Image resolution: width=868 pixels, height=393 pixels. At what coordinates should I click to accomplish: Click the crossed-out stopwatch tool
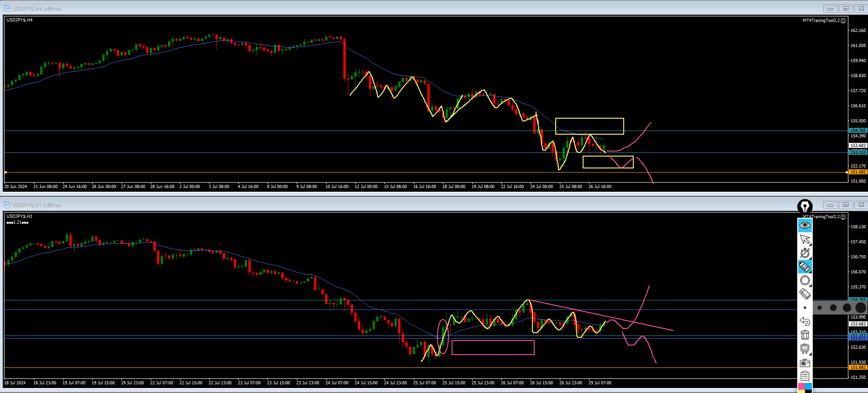pyautogui.click(x=805, y=253)
